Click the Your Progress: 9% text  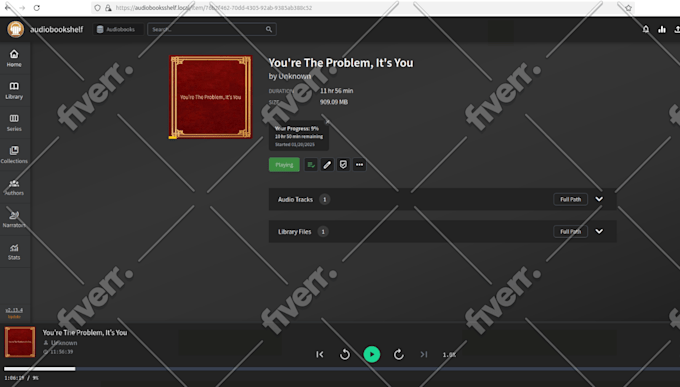[x=297, y=128]
